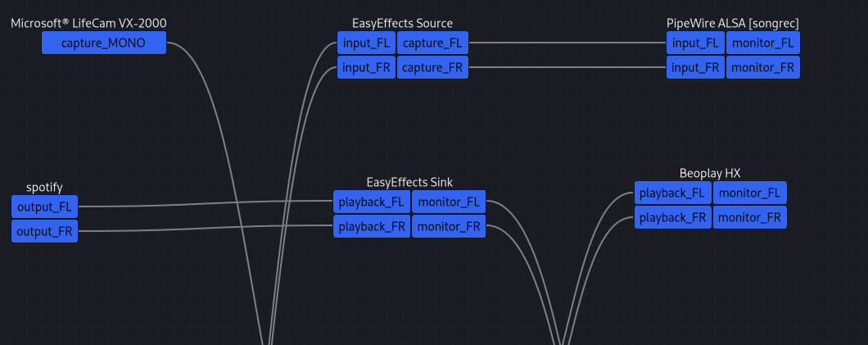Select the EasyEffects Sink node title
The image size is (868, 345).
(409, 182)
